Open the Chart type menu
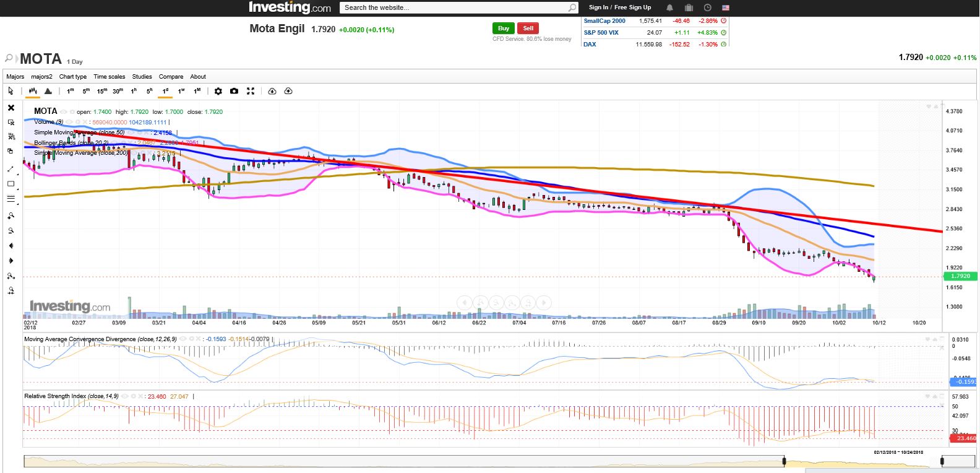Image resolution: width=980 pixels, height=473 pixels. point(73,77)
